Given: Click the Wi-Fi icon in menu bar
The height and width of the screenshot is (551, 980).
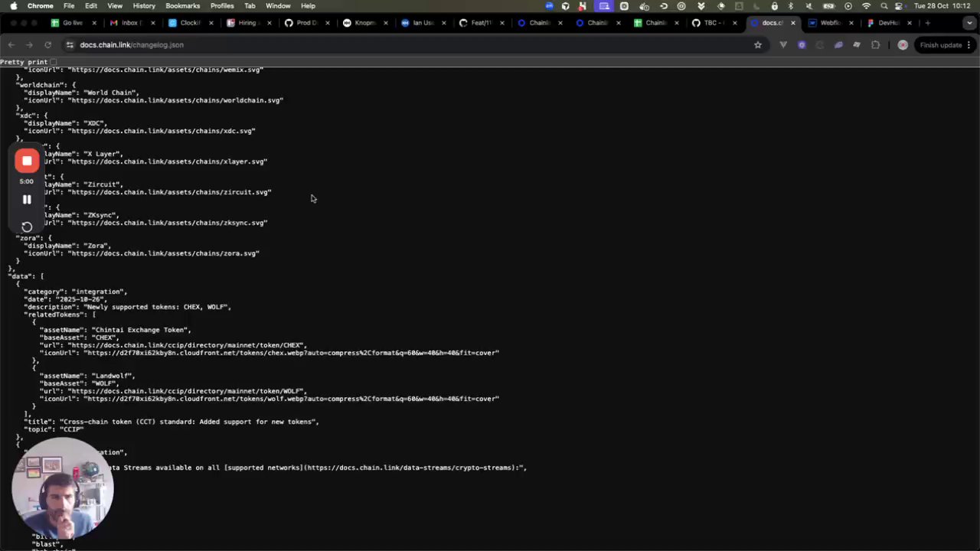Looking at the screenshot, I should (x=866, y=5).
